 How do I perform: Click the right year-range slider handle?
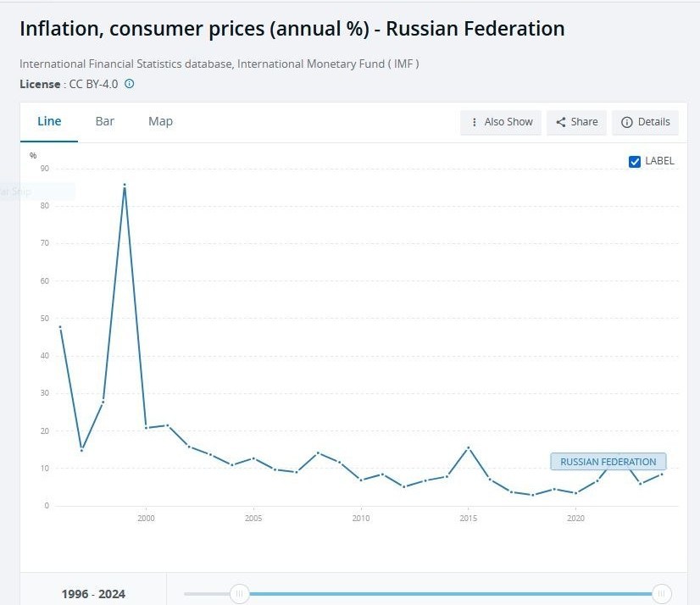(662, 594)
